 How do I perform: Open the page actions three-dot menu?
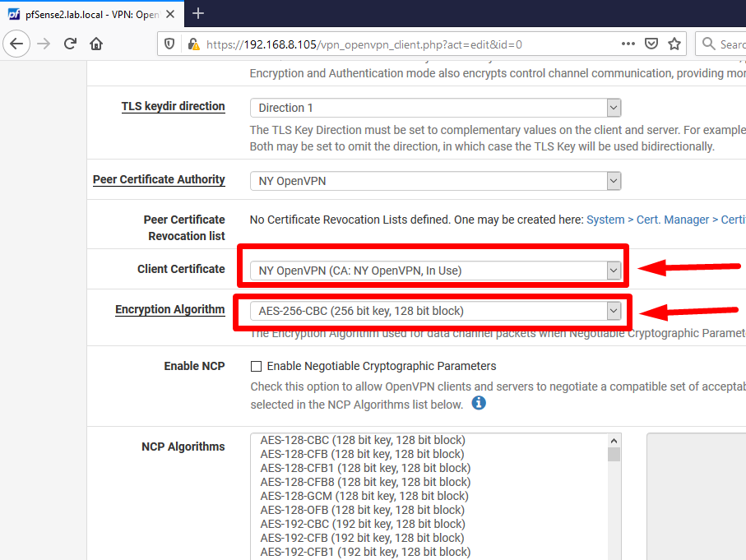pyautogui.click(x=628, y=44)
